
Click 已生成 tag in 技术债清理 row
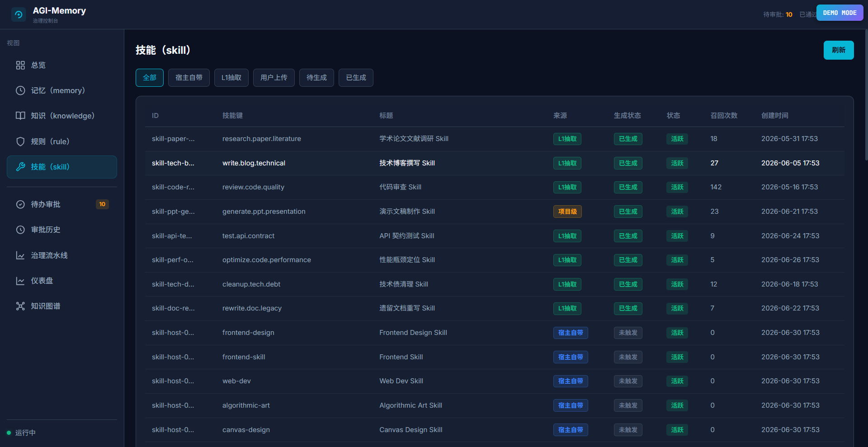point(628,284)
